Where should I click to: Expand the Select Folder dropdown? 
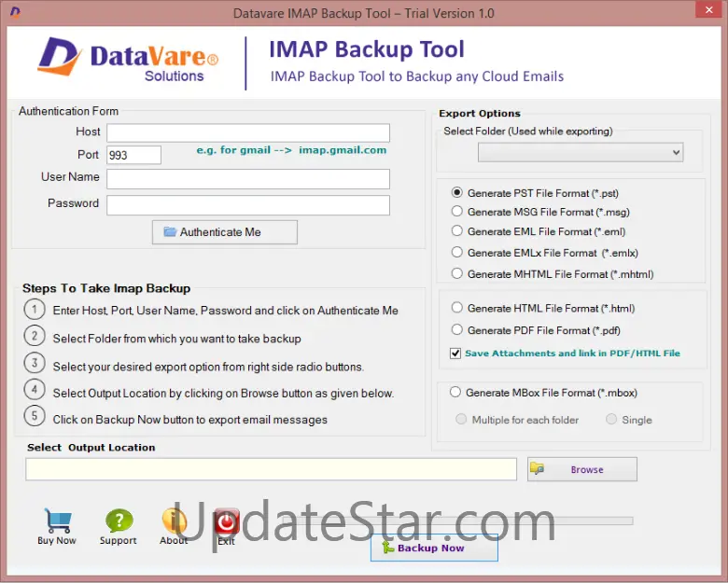pos(581,152)
